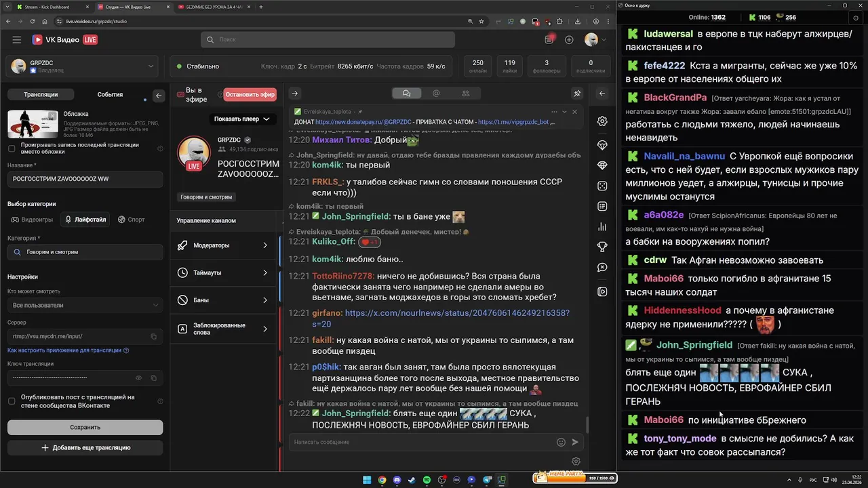This screenshot has height=488, width=868.
Task: Open the Категория search field
Action: [85, 252]
